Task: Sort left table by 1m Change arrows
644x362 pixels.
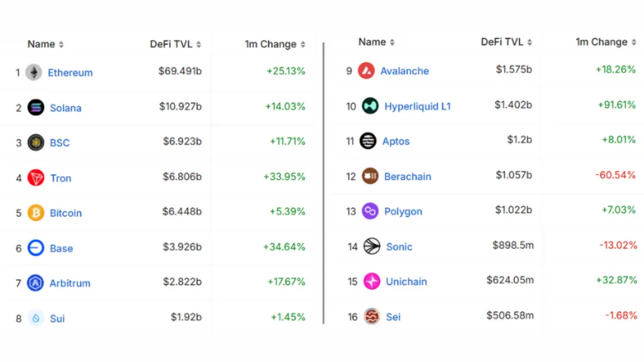Action: pyautogui.click(x=303, y=45)
